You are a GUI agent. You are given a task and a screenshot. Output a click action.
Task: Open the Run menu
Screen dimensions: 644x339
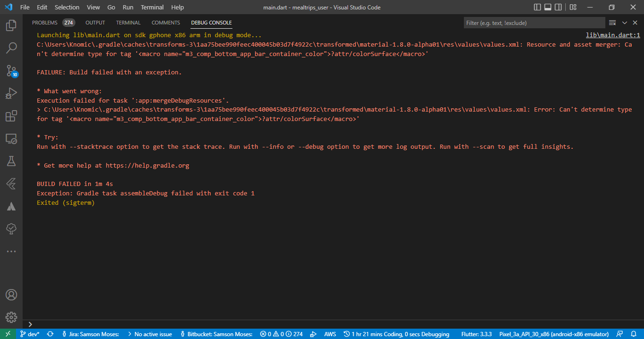[128, 8]
